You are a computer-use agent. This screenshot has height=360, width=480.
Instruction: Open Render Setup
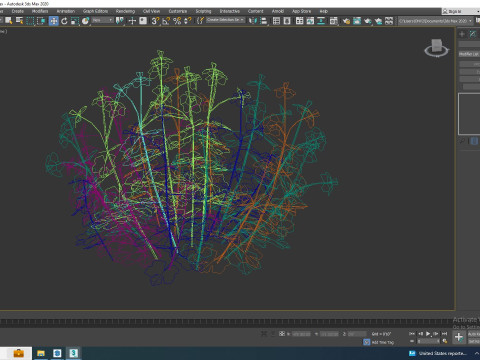point(346,21)
